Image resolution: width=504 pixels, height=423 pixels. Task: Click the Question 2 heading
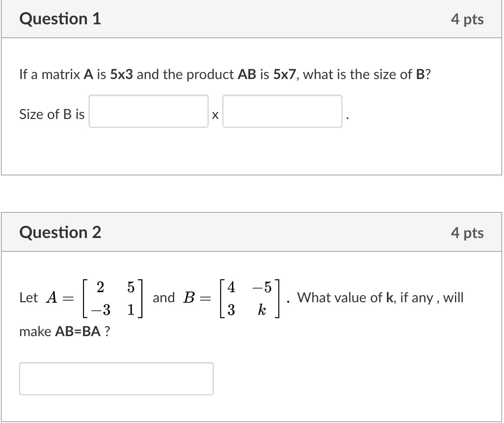coord(60,232)
